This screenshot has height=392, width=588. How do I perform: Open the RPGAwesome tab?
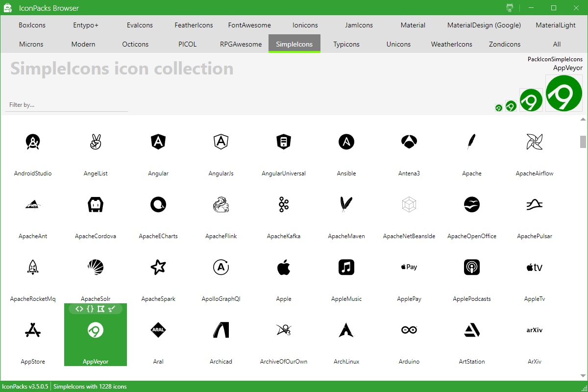coord(241,44)
